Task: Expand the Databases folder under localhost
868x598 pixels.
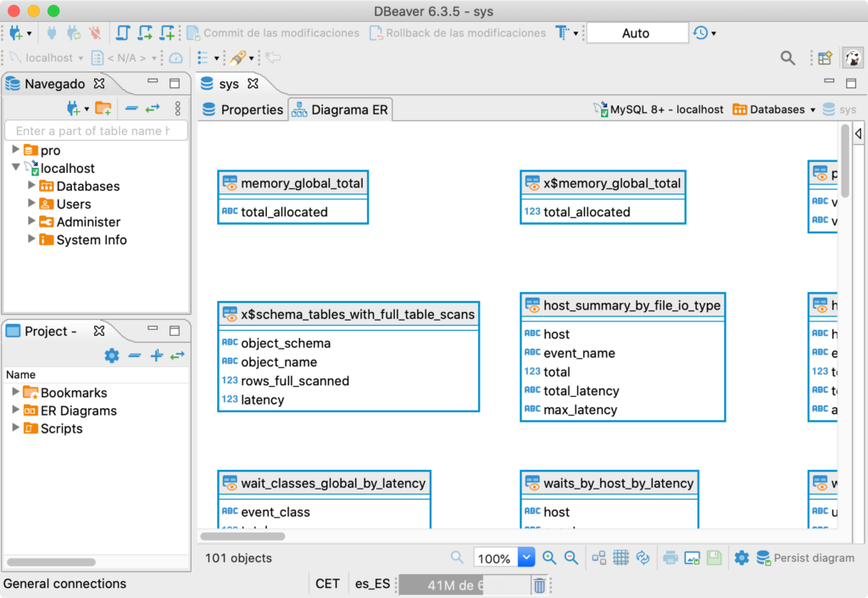Action: 31,186
